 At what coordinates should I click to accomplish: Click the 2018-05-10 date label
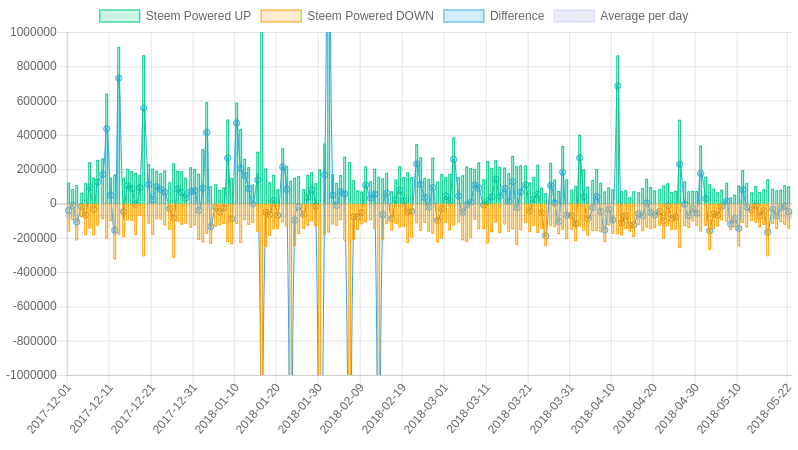click(x=719, y=409)
